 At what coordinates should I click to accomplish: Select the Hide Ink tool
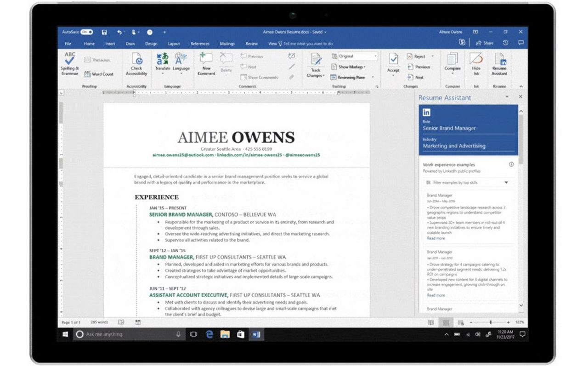tap(476, 64)
